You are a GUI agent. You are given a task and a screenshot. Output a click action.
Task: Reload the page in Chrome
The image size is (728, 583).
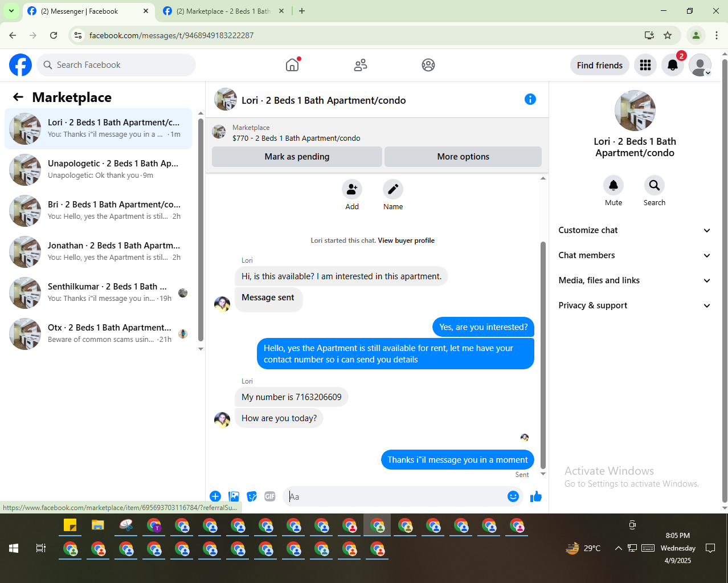(x=54, y=35)
